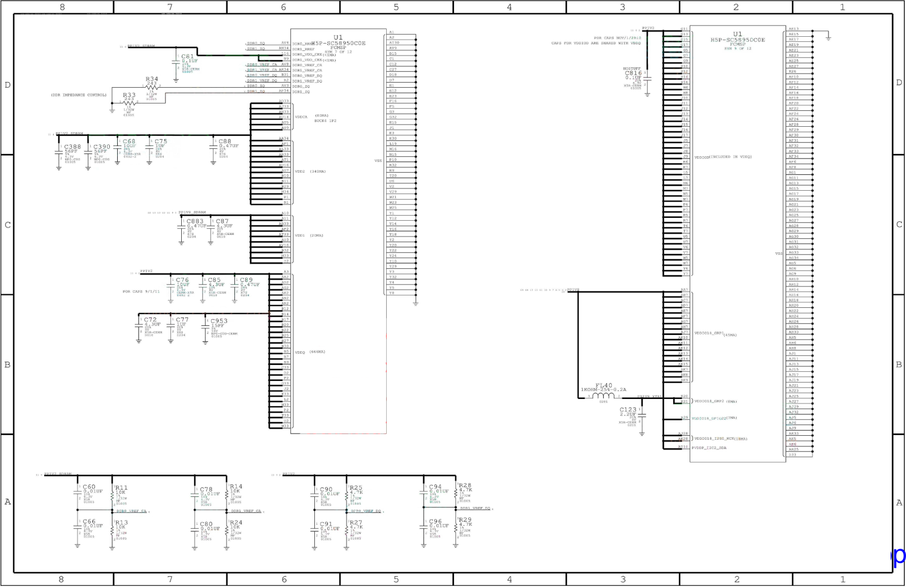The image size is (906, 588).
Task: Select the PVDDP_I2C2_SDA pin label
Action: [x=709, y=448]
